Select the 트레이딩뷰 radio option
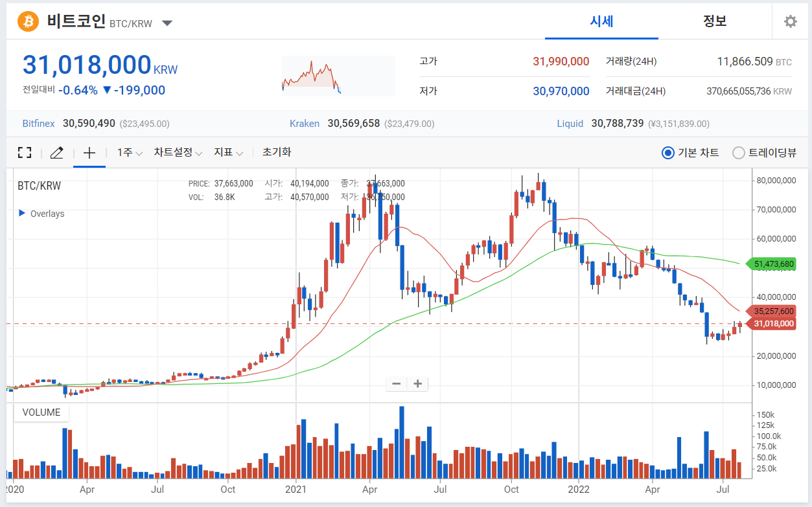Viewport: 812px width, 507px height. 764,153
